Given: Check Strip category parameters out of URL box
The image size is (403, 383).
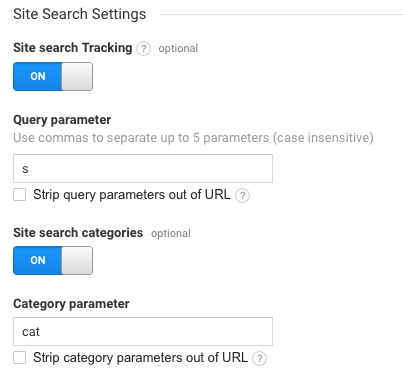Looking at the screenshot, I should coord(20,358).
